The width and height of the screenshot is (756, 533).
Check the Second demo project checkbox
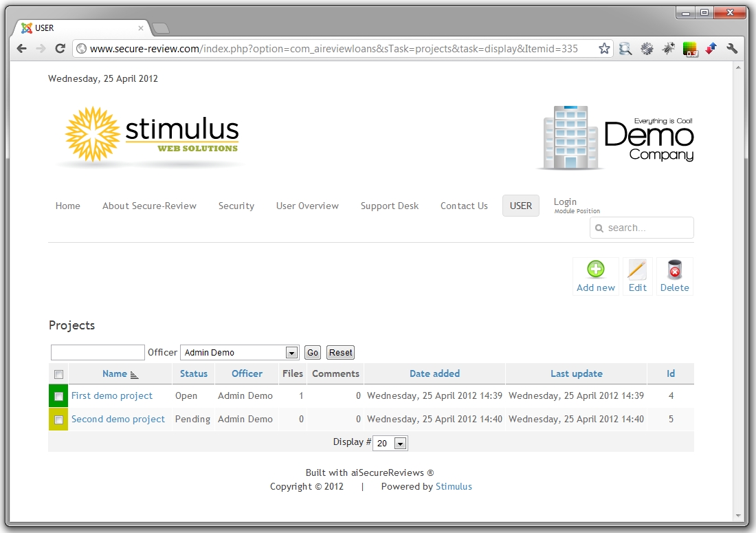coord(59,420)
